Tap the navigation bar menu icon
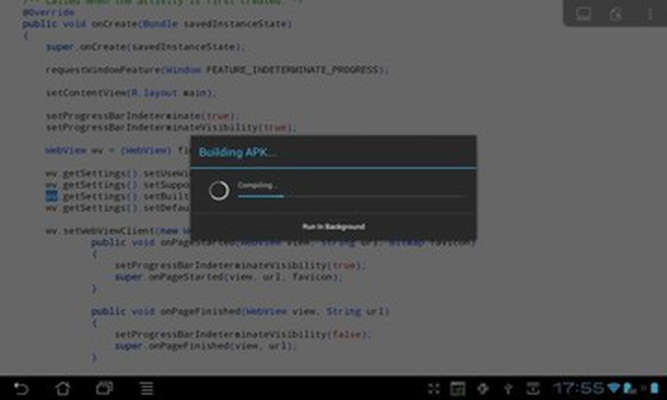667x400 pixels. click(x=147, y=388)
